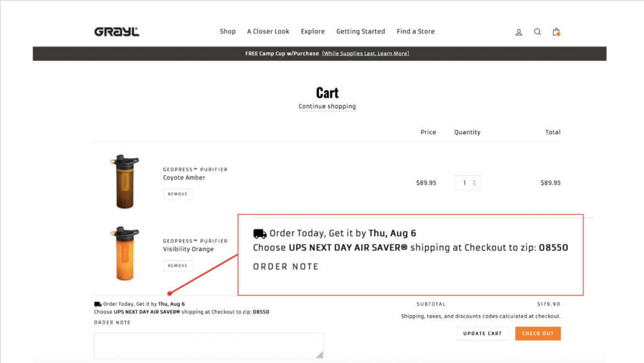Open the account profile icon

coord(519,32)
